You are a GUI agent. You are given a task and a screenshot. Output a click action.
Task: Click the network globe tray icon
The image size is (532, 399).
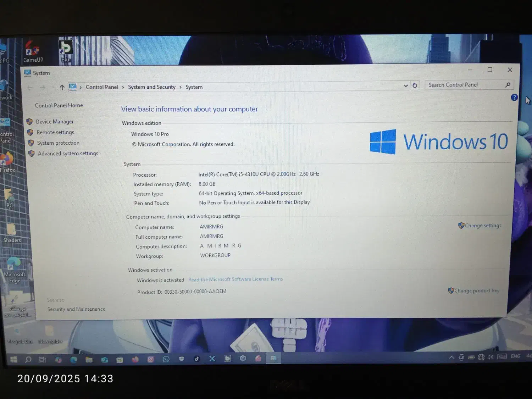[x=481, y=357]
